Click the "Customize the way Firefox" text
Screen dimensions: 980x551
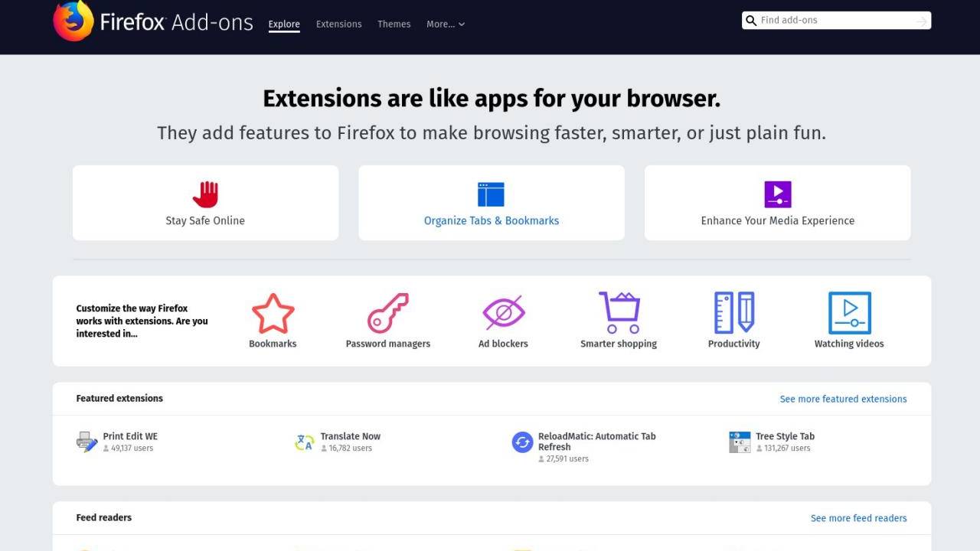pos(132,308)
